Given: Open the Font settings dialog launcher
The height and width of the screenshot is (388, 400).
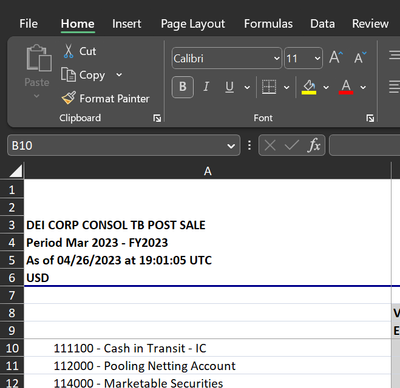Looking at the screenshot, I should [x=370, y=118].
